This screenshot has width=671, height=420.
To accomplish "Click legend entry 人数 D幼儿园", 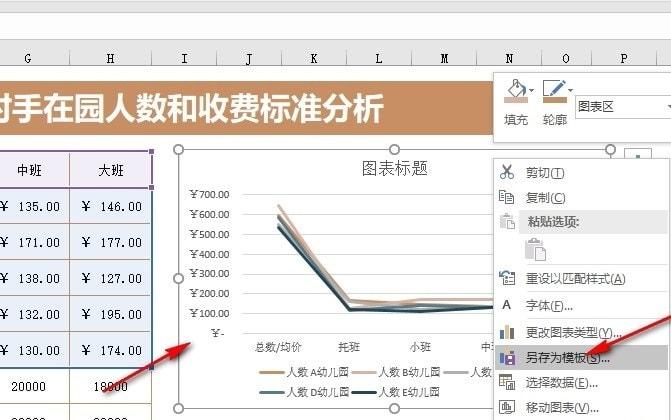I will tap(304, 392).
